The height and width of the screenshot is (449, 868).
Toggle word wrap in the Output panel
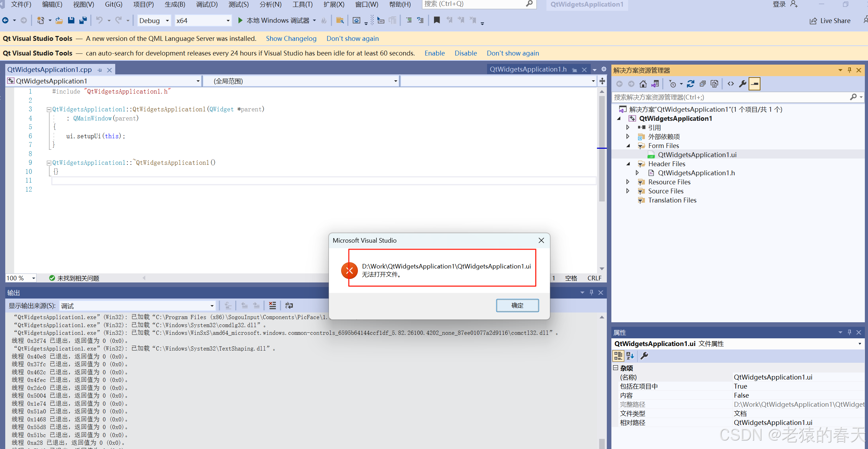point(289,306)
